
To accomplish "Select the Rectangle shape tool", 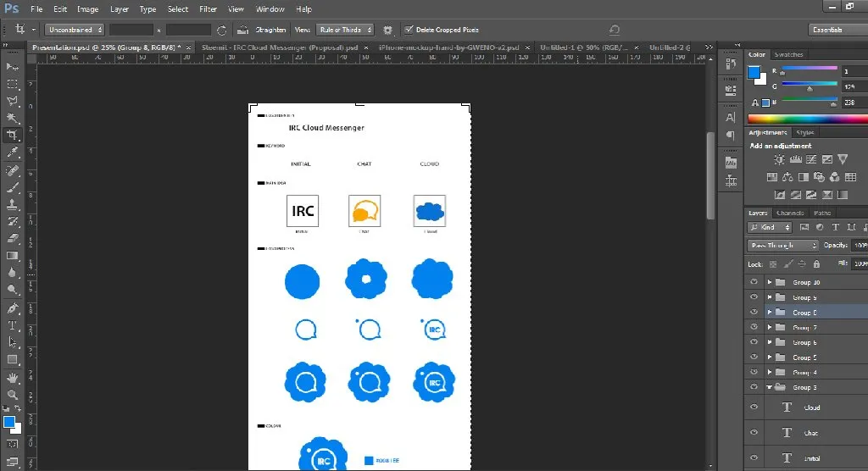I will click(12, 360).
